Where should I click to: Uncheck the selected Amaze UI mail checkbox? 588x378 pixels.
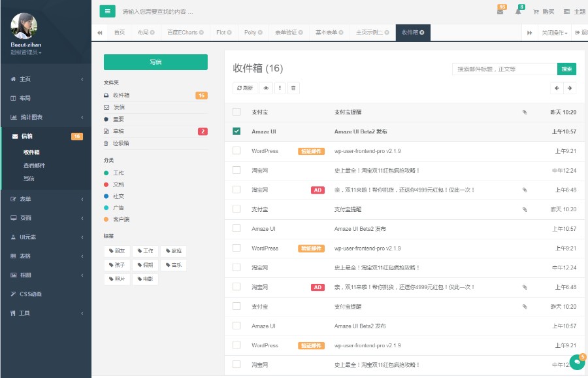(x=237, y=131)
